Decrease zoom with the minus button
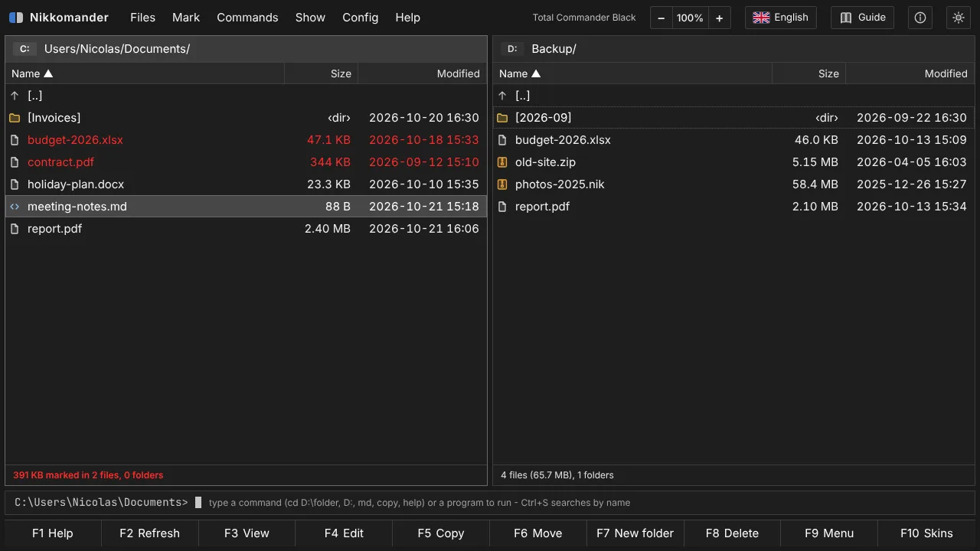The width and height of the screenshot is (980, 551). click(x=661, y=18)
